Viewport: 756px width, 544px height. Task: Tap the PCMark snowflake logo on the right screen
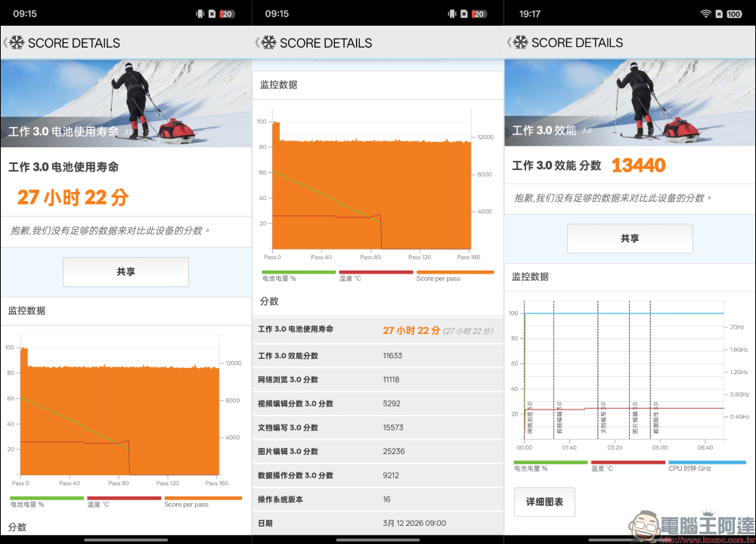click(x=520, y=43)
